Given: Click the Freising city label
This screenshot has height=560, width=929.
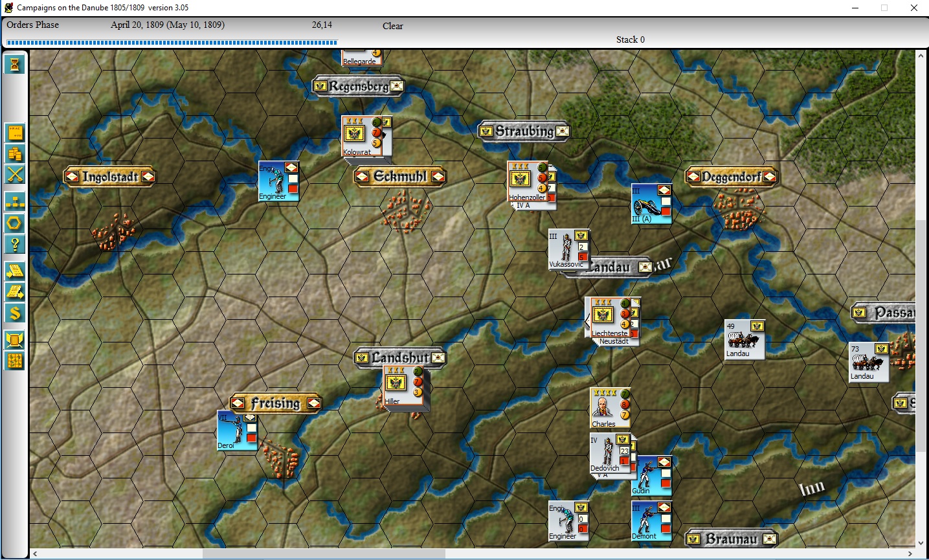Looking at the screenshot, I should click(276, 403).
